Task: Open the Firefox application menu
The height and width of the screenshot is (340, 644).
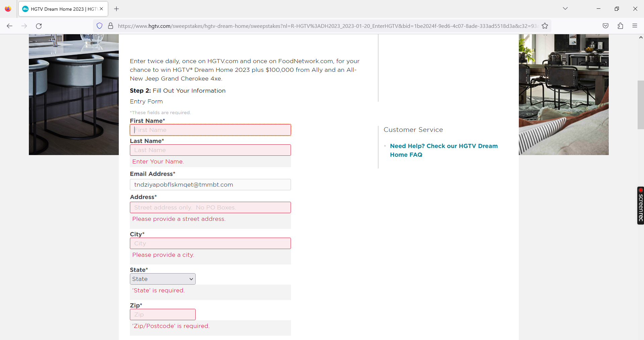Action: click(x=635, y=26)
